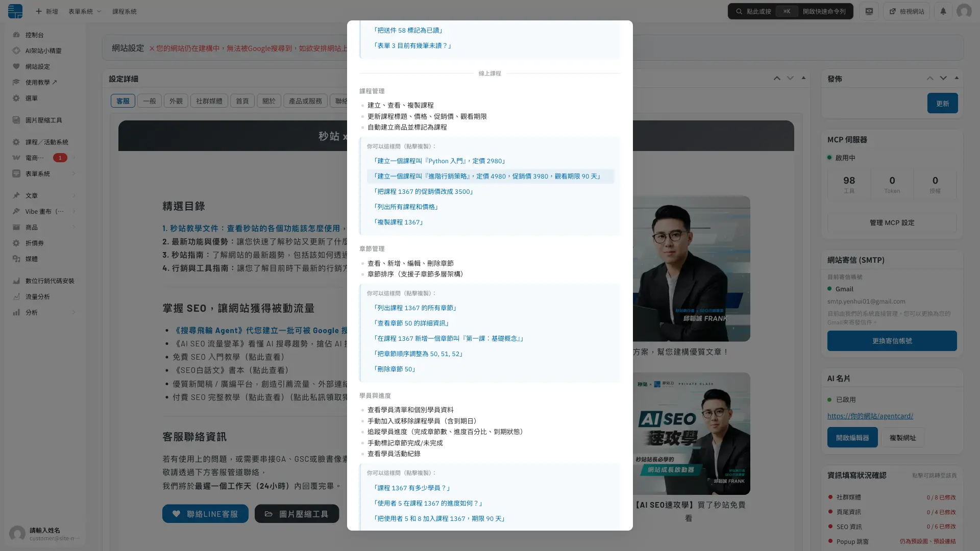
Task: Open 選單 in sidebar
Action: pos(32,98)
